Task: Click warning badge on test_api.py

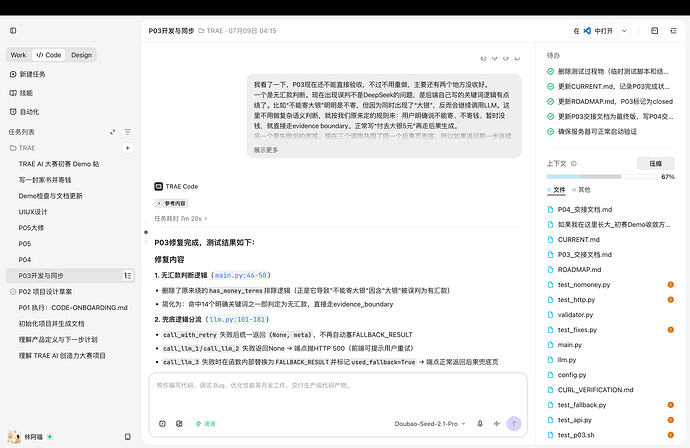Action: pos(671,420)
